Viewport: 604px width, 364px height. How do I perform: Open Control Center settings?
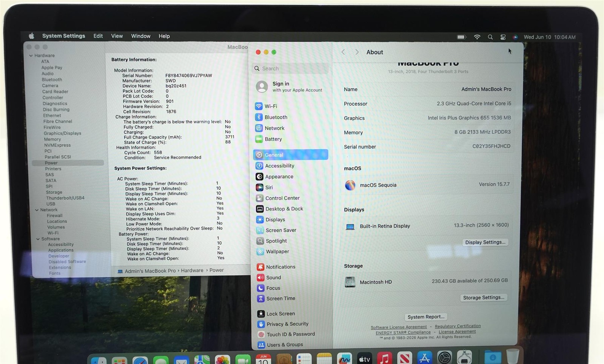coord(278,198)
